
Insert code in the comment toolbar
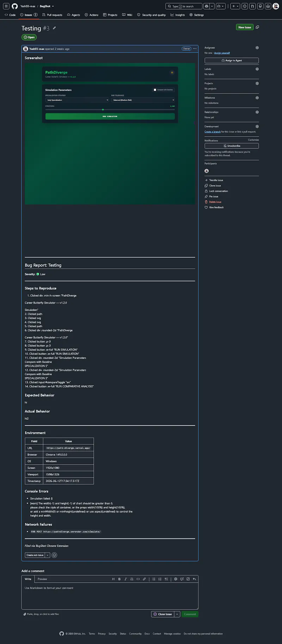click(138, 579)
